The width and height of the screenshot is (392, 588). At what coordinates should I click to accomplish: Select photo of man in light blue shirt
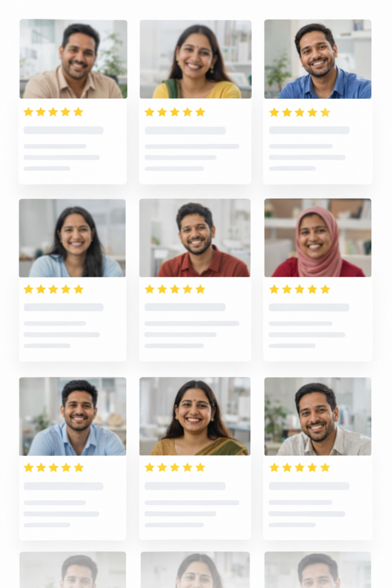click(73, 416)
